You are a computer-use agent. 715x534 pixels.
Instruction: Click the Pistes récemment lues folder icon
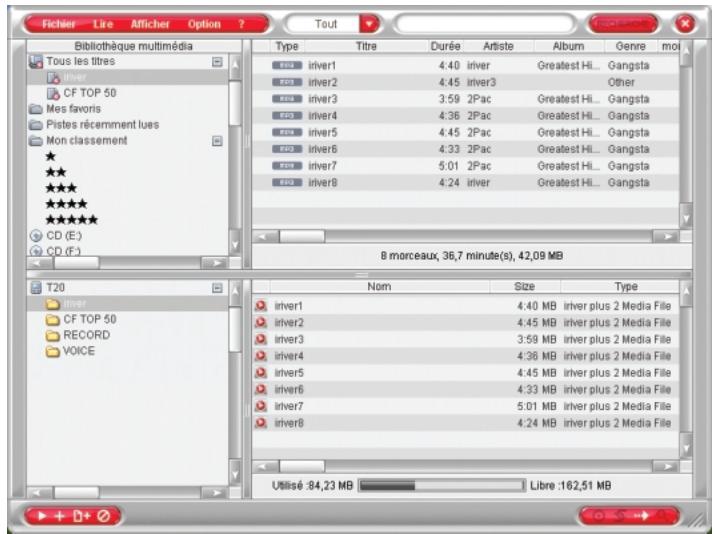point(36,124)
